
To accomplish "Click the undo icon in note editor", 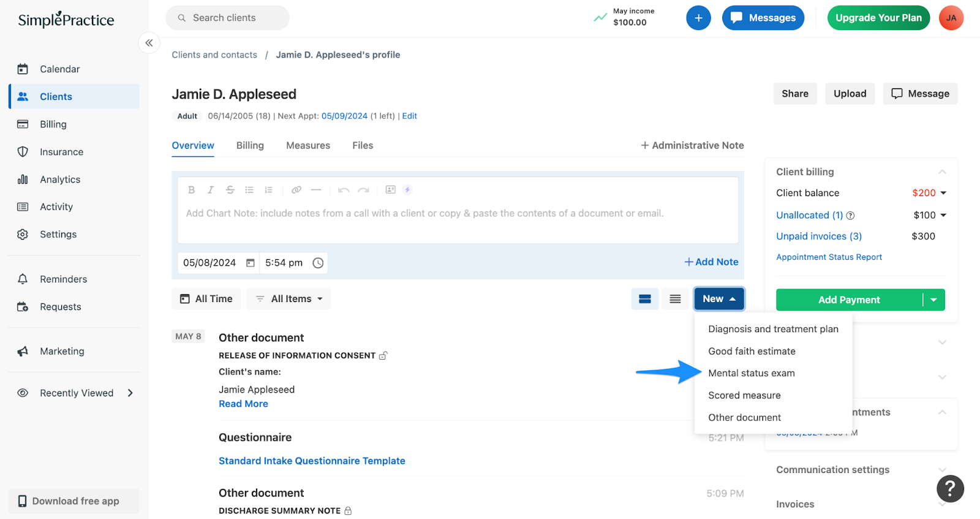I will [344, 190].
